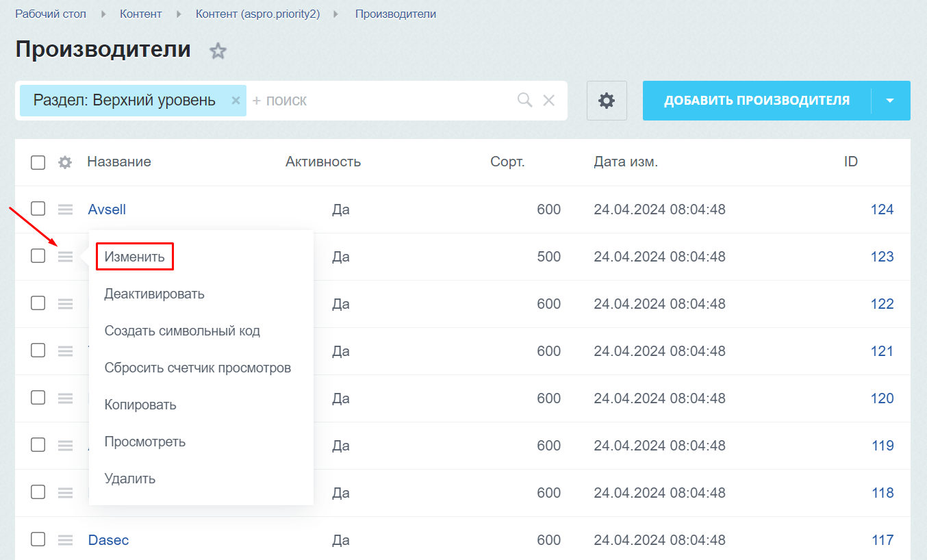Sort by Дата изм. column header
927x560 pixels.
pos(626,162)
